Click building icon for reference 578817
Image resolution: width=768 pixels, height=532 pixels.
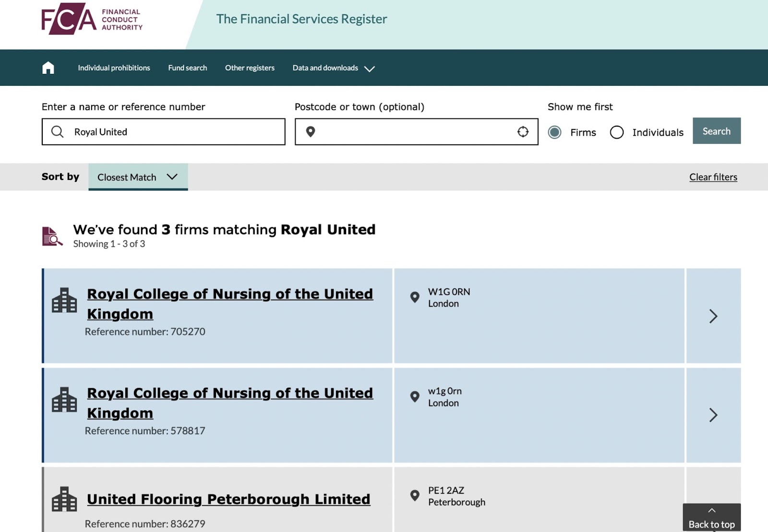point(64,400)
